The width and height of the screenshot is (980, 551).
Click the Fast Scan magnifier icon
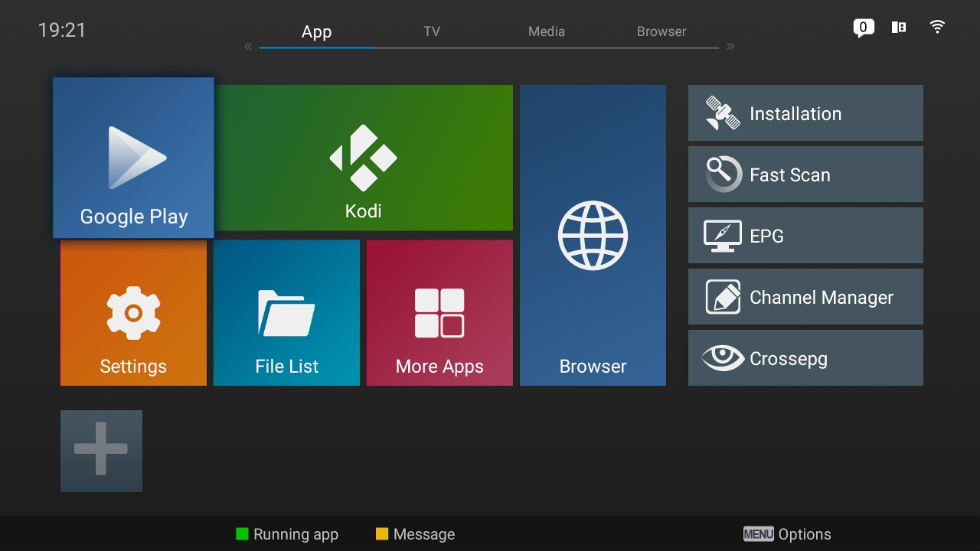[x=723, y=174]
